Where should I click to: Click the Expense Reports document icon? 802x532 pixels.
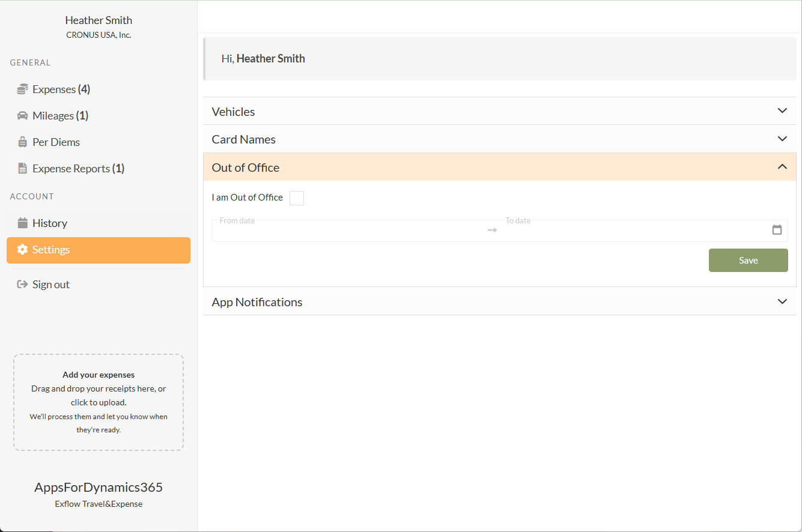coord(22,169)
